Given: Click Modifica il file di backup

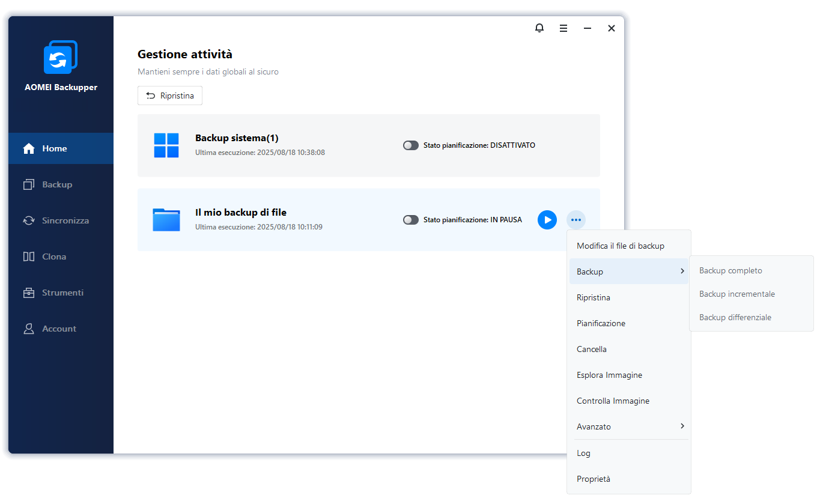Looking at the screenshot, I should 620,246.
